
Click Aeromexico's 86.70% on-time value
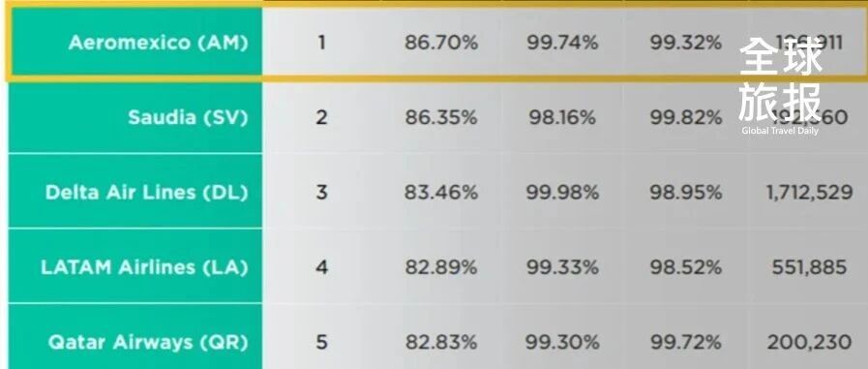(x=440, y=43)
